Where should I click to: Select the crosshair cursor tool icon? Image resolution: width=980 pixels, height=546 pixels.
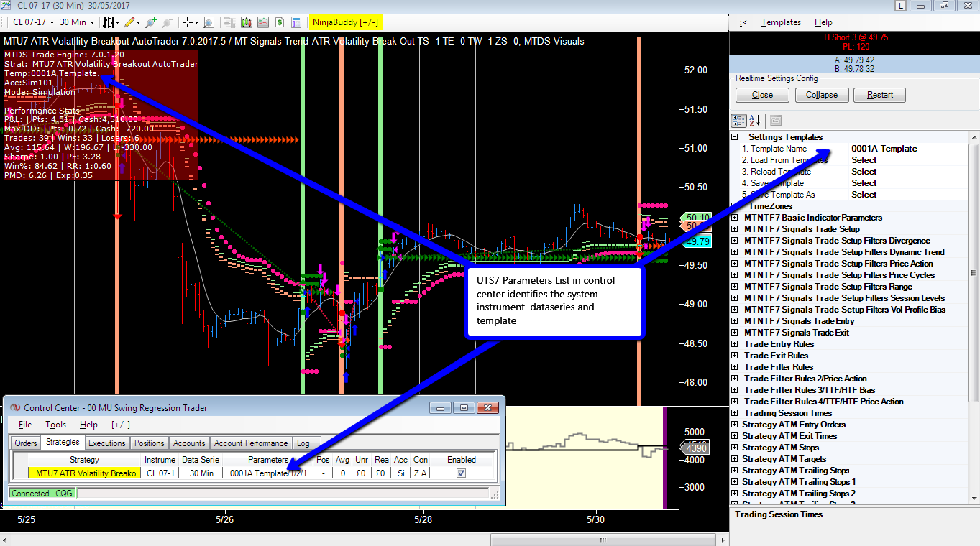(x=188, y=22)
